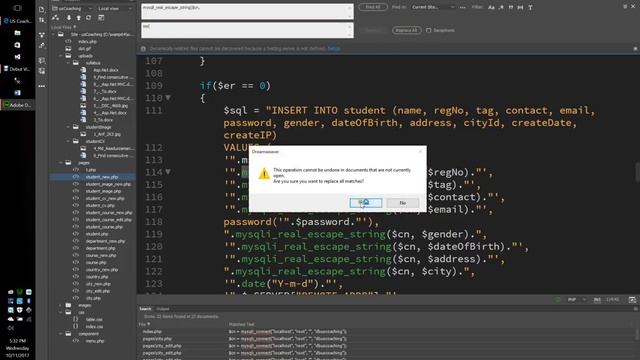Collapse the studentImage folder
The height and width of the screenshot is (360, 640).
pyautogui.click(x=68, y=127)
